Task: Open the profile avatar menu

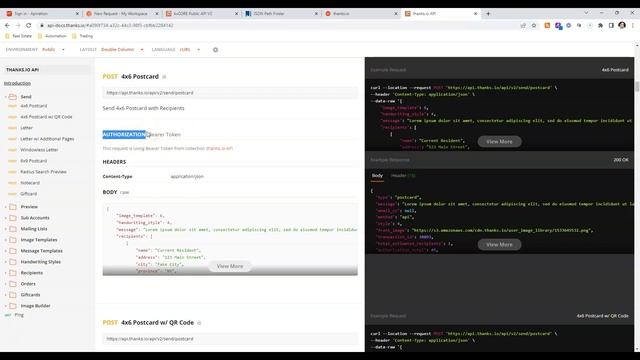Action: pyautogui.click(x=622, y=25)
